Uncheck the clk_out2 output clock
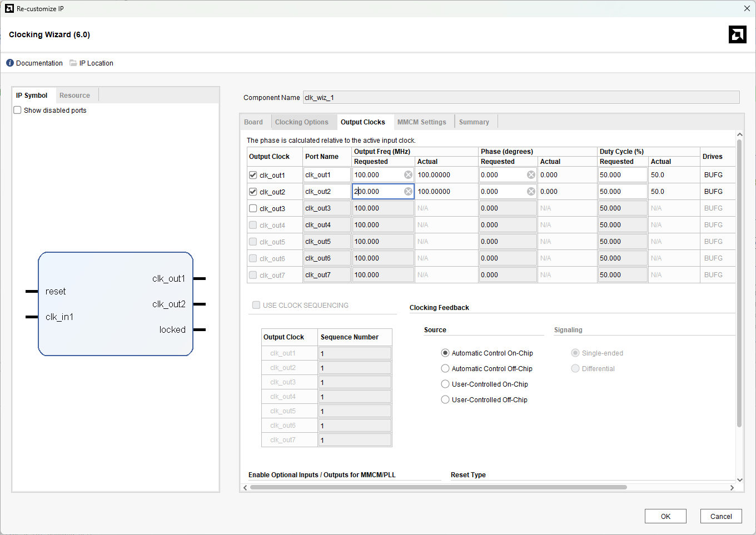 [253, 192]
